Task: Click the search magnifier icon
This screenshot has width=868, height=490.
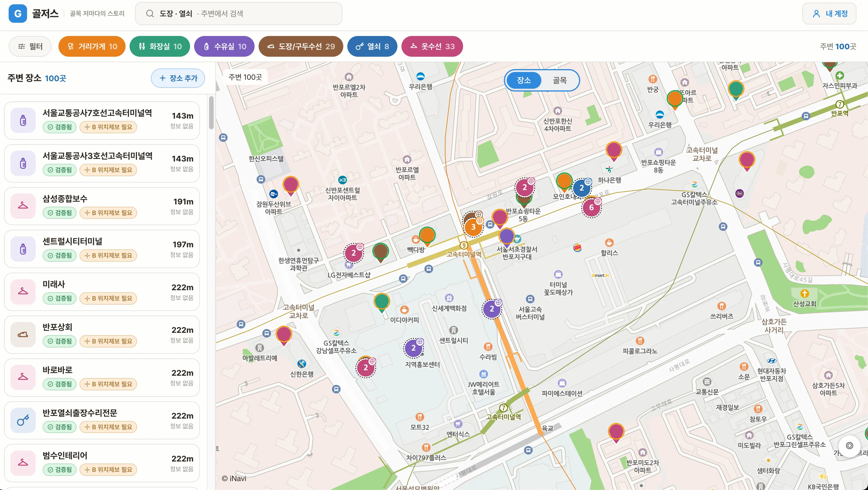Action: (x=150, y=14)
